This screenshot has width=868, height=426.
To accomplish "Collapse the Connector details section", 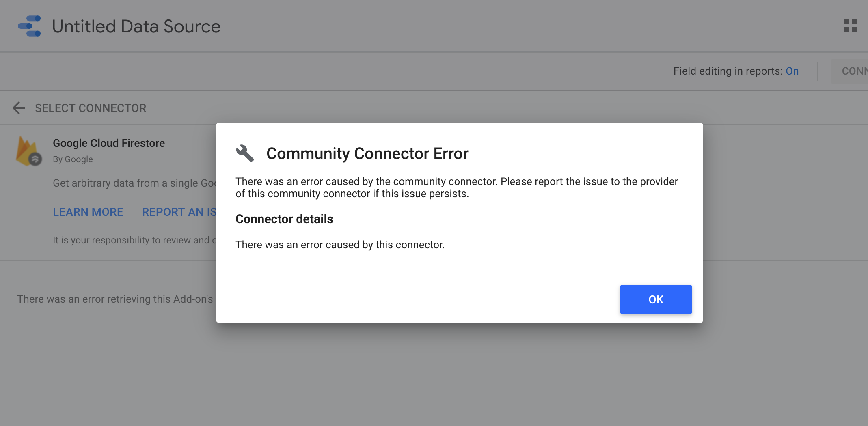I will pos(284,219).
